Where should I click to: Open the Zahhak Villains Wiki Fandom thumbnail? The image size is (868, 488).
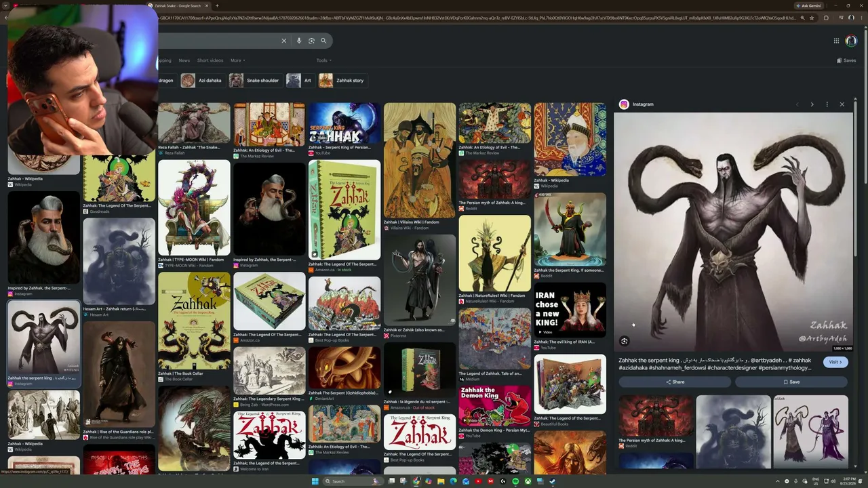pyautogui.click(x=420, y=161)
